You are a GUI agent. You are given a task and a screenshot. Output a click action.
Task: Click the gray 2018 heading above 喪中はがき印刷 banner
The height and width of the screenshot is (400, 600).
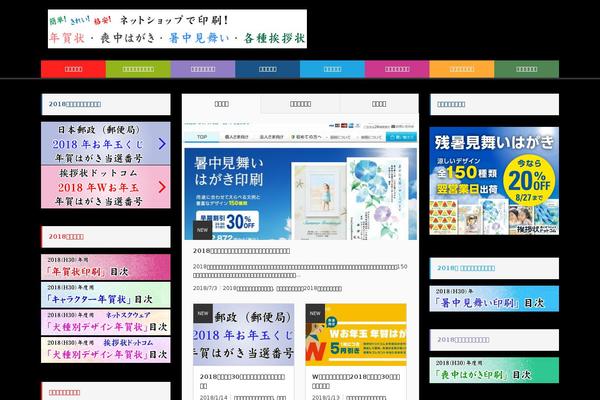tap(463, 340)
